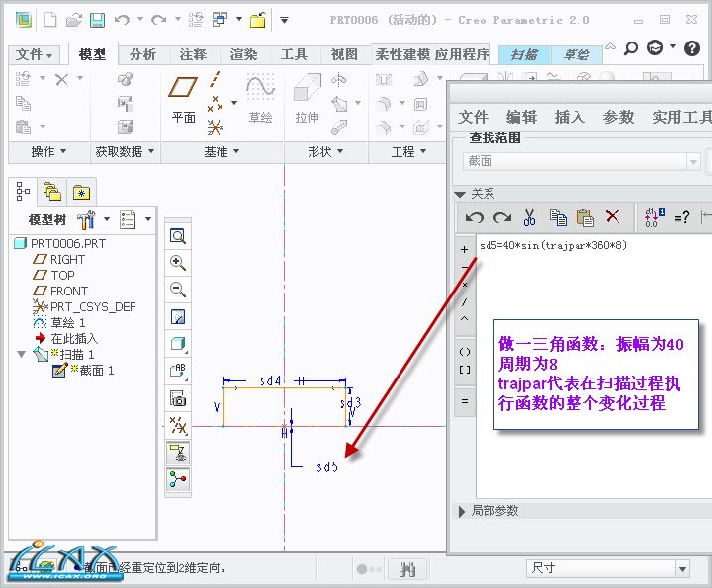Open the 查找范围 截面 combo box
712x588 pixels.
[x=581, y=161]
